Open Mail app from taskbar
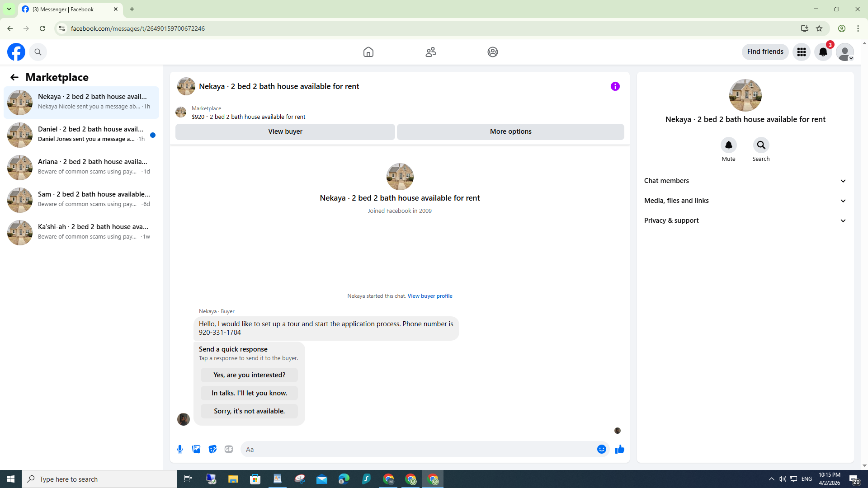Image resolution: width=868 pixels, height=488 pixels. 322,479
